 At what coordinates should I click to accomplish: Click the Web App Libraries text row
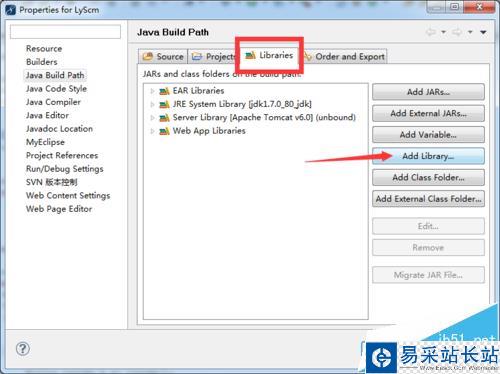(x=209, y=131)
